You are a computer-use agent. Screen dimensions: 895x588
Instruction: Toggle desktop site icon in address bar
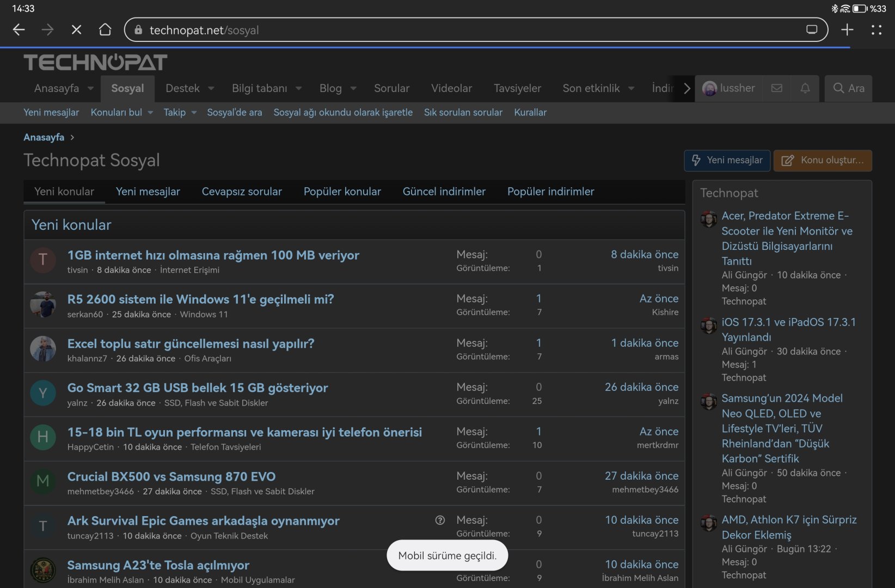(812, 30)
